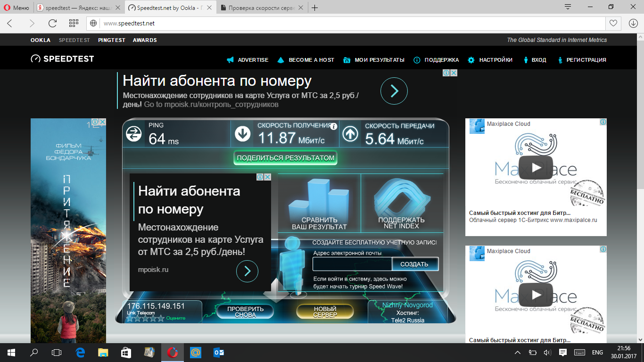Click ПРОВЕРИТЬ СНОВА button
644x362 pixels.
click(x=245, y=312)
